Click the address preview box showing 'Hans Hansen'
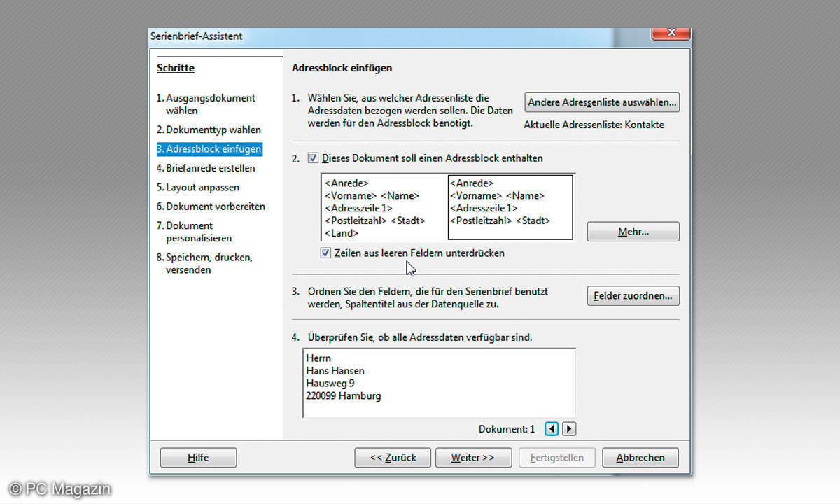The image size is (840, 504). point(440,383)
